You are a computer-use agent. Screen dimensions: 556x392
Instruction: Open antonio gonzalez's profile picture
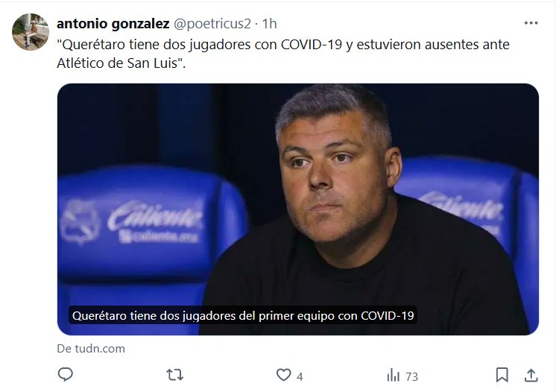tap(31, 32)
